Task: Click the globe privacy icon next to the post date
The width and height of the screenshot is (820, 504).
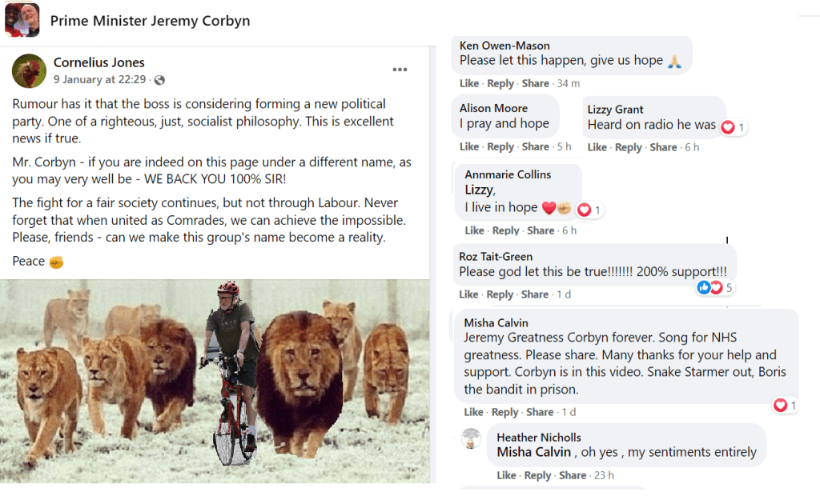Action: (x=159, y=80)
